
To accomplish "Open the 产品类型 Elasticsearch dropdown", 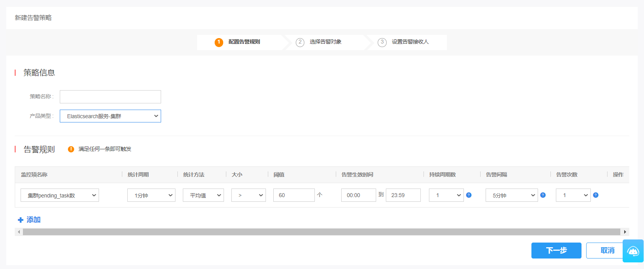I will 110,116.
